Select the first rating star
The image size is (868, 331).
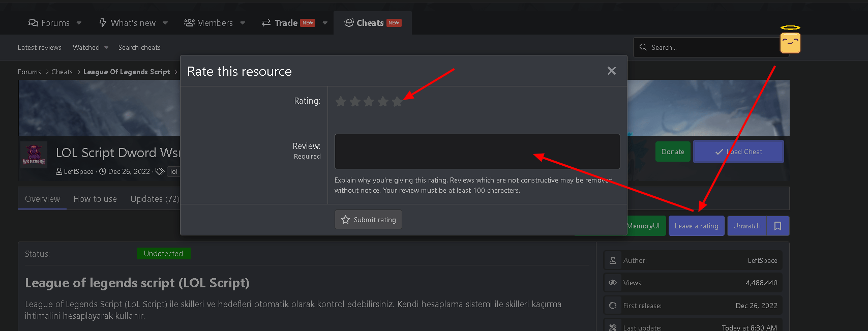pyautogui.click(x=341, y=102)
